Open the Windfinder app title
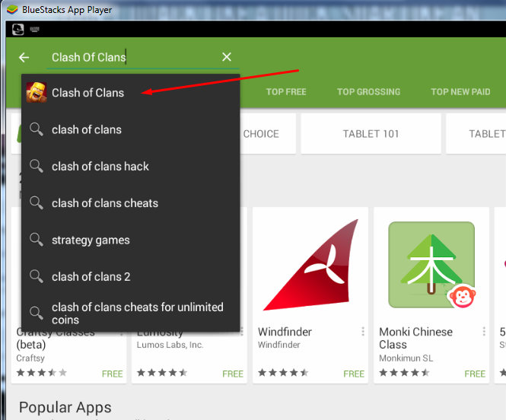Viewport: 506px width, 420px height. point(285,332)
